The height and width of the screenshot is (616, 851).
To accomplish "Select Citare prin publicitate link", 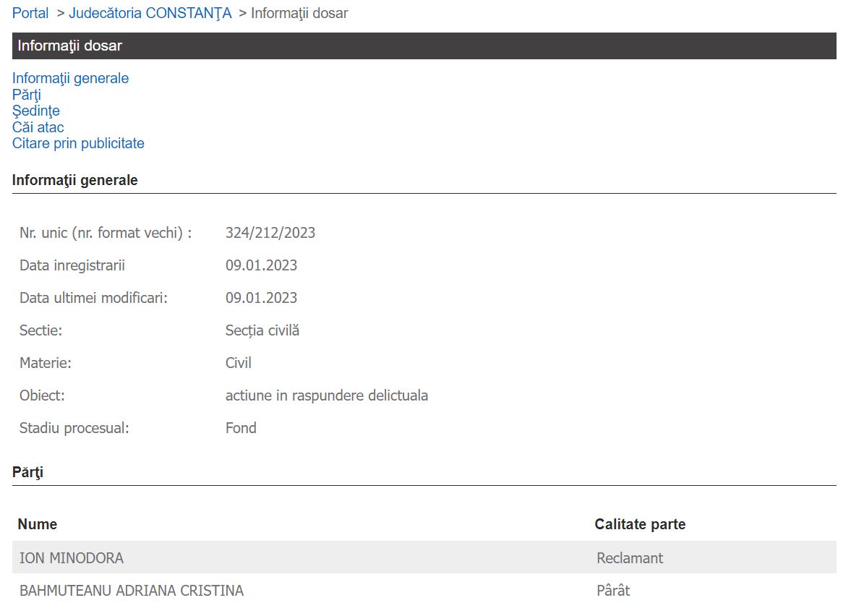I will click(x=78, y=143).
